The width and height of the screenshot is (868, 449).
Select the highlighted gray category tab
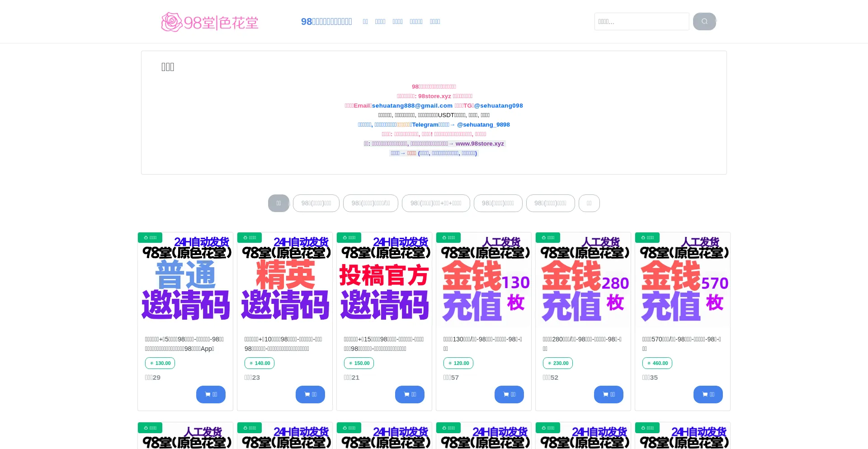pos(278,203)
